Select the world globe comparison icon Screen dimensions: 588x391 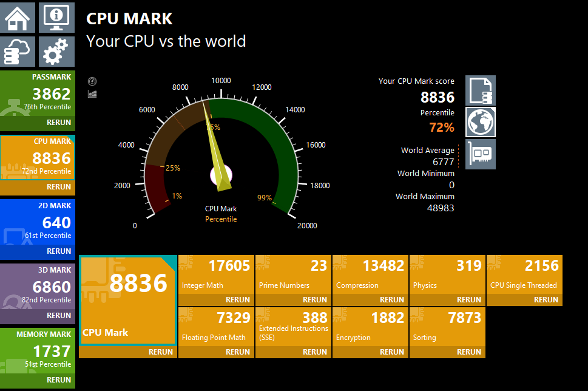pos(480,122)
